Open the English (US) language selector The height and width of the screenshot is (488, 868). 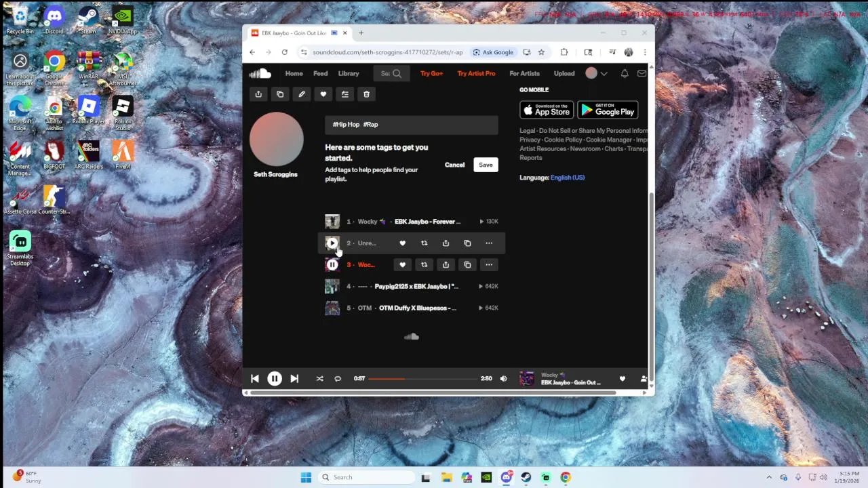point(568,178)
